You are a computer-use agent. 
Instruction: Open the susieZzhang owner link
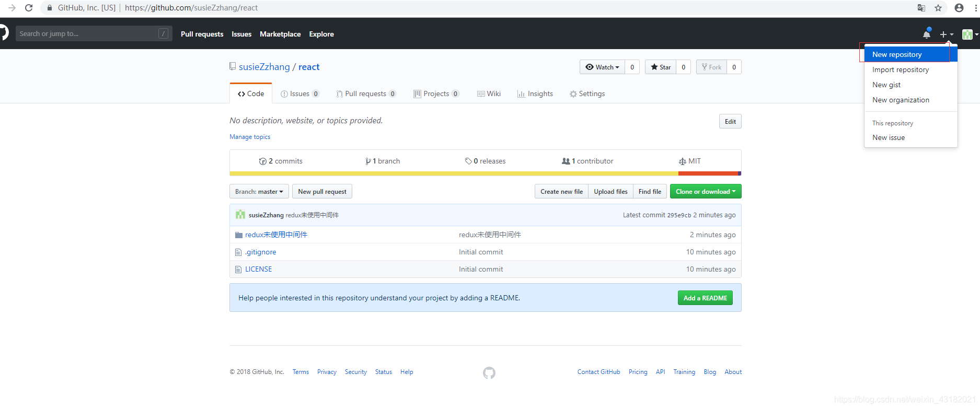point(264,67)
